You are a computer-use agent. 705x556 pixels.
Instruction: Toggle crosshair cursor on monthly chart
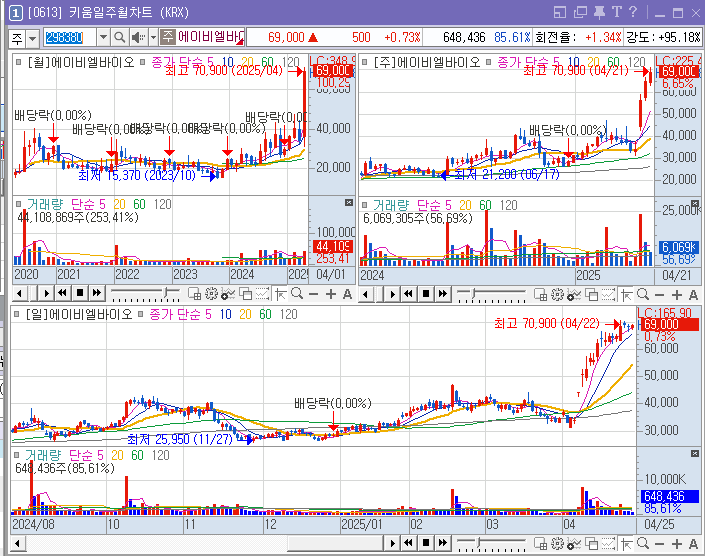[281, 294]
